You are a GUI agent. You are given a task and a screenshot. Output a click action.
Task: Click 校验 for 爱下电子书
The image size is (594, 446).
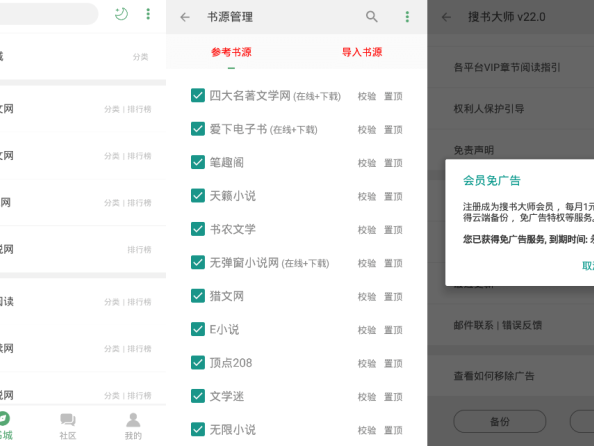point(367,130)
